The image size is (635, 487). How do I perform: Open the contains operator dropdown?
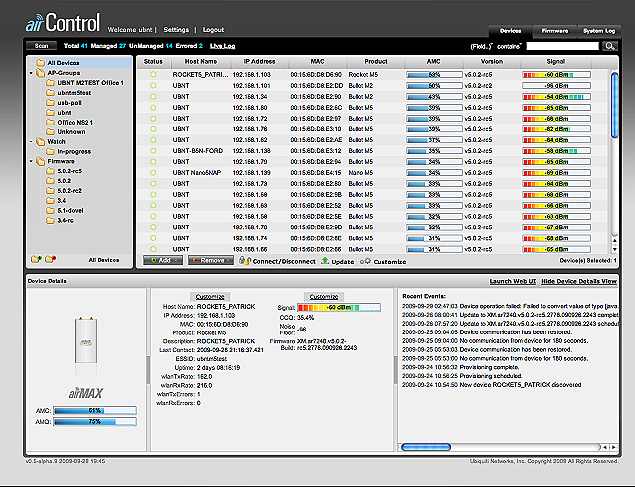509,47
